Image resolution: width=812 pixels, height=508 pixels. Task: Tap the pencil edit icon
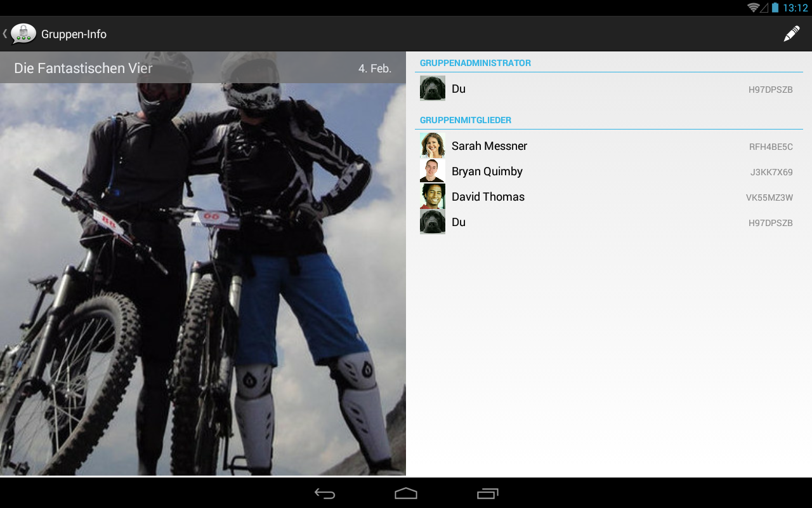pyautogui.click(x=791, y=34)
